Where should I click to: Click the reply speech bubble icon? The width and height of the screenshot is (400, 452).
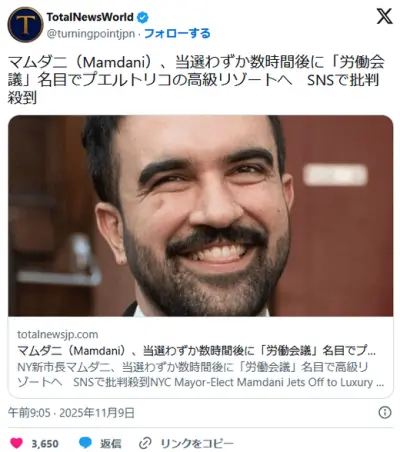tap(85, 443)
